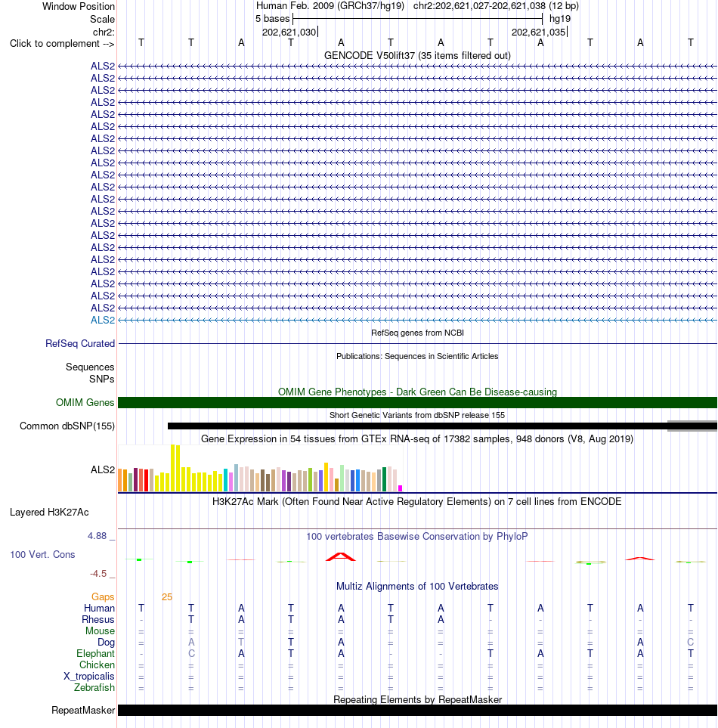Click the Layered H3K27Ac track label

point(49,512)
